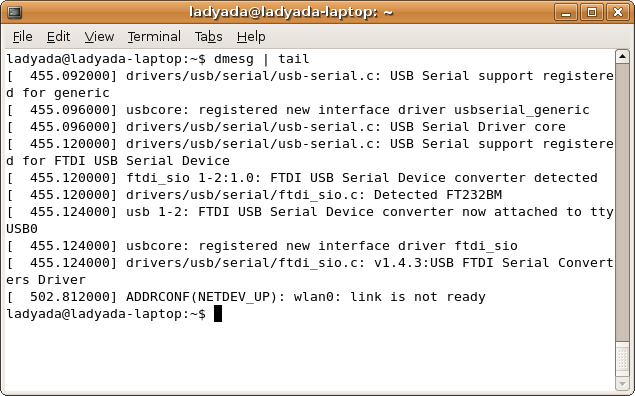Click the scrollbar track above the thumb
This screenshot has width=635, height=396.
[622, 202]
